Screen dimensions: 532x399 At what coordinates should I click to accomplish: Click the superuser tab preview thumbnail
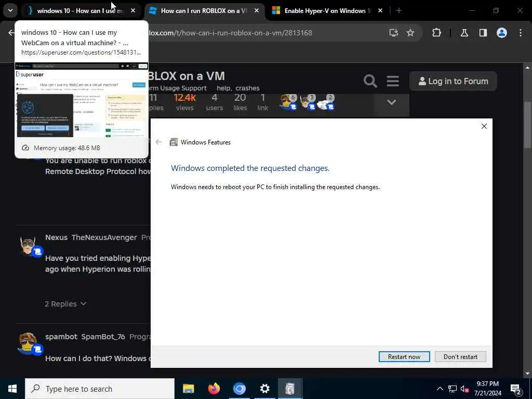[x=82, y=100]
